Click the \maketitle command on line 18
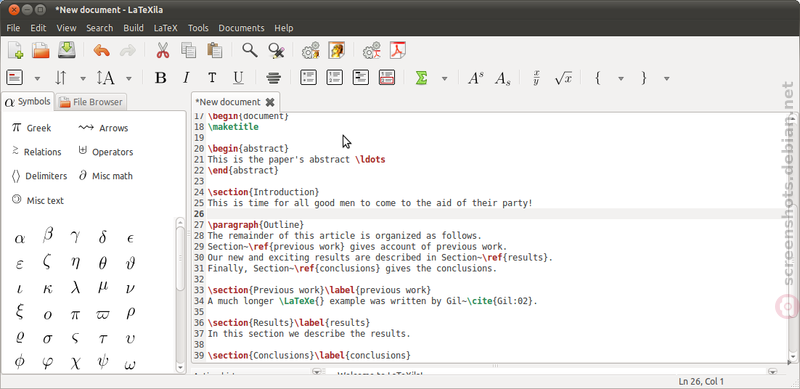The image size is (800, 389). pyautogui.click(x=233, y=127)
